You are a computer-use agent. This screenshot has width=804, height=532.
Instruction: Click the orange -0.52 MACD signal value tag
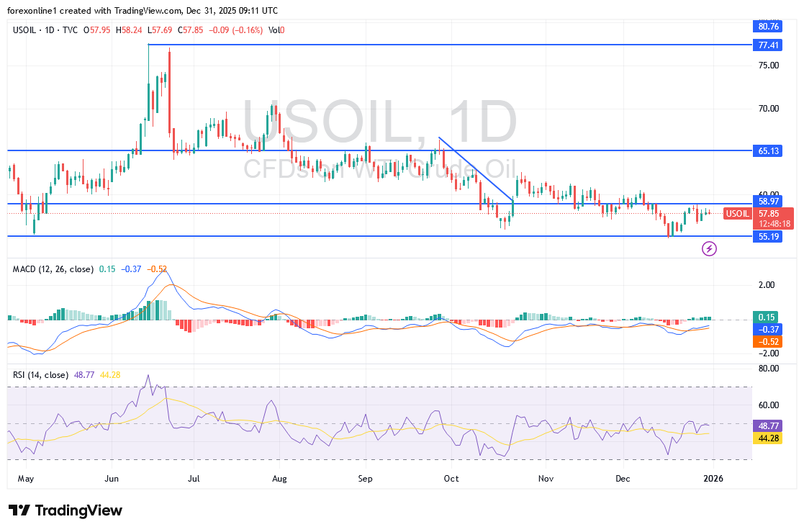coord(766,342)
